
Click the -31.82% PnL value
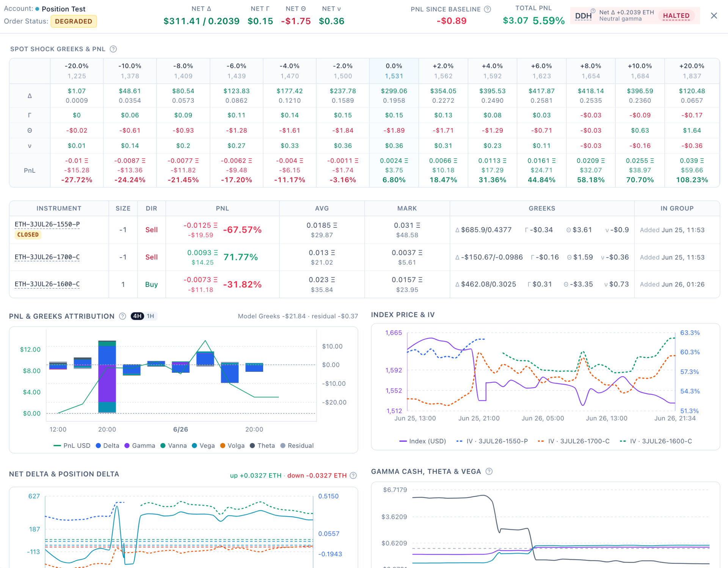242,285
